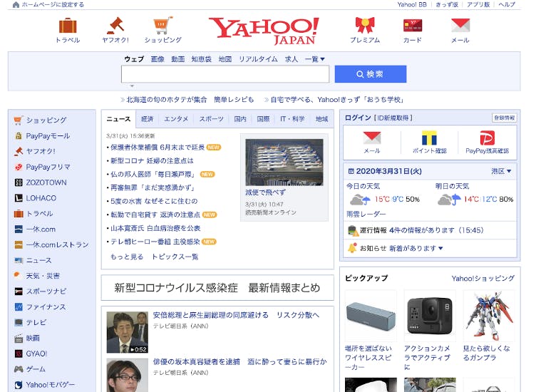Open the プレミアム ribbon icon
This screenshot has height=392, width=536.
(365, 25)
